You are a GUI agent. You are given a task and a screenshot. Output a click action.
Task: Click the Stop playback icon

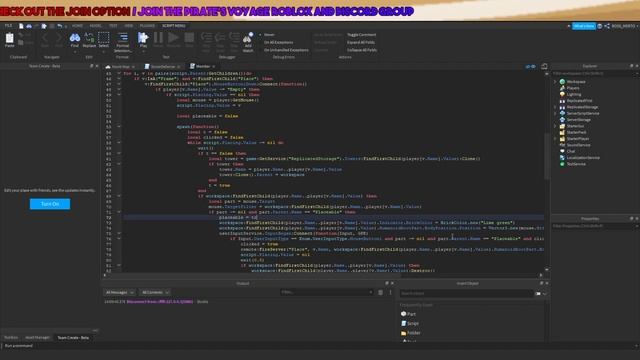189,38
